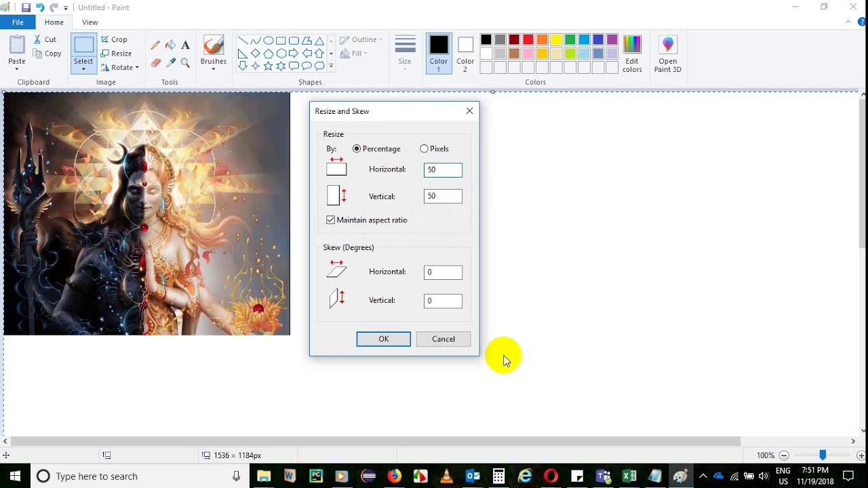Click the Paste clipboard icon
Screen dimensions: 868x488
point(17,45)
